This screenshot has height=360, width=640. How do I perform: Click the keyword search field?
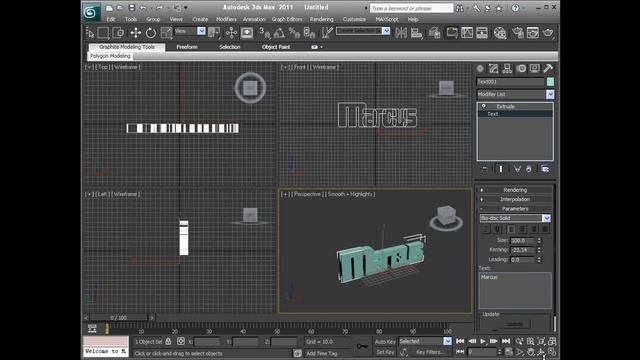[411, 8]
